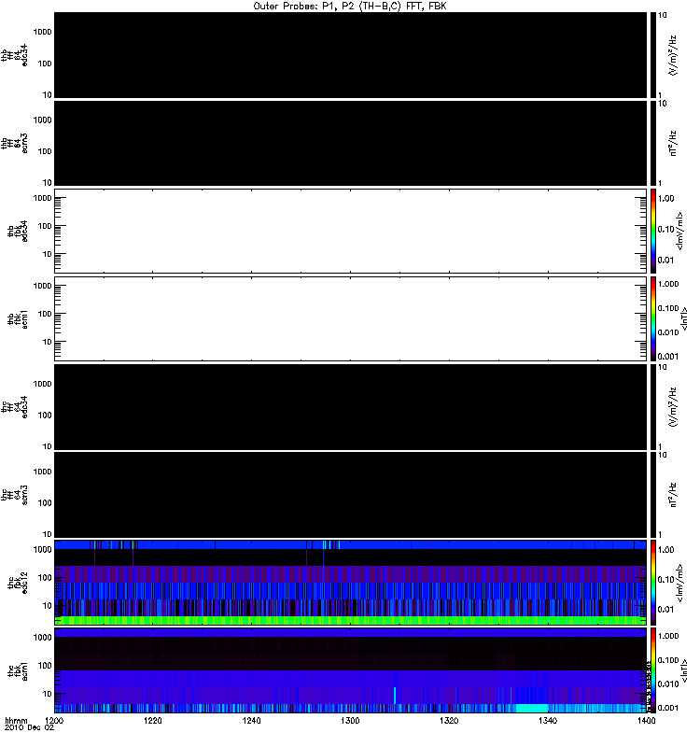700x747 pixels.
Task: Click the rainbow color bar beside thb fbk scm1
Action: [652, 318]
